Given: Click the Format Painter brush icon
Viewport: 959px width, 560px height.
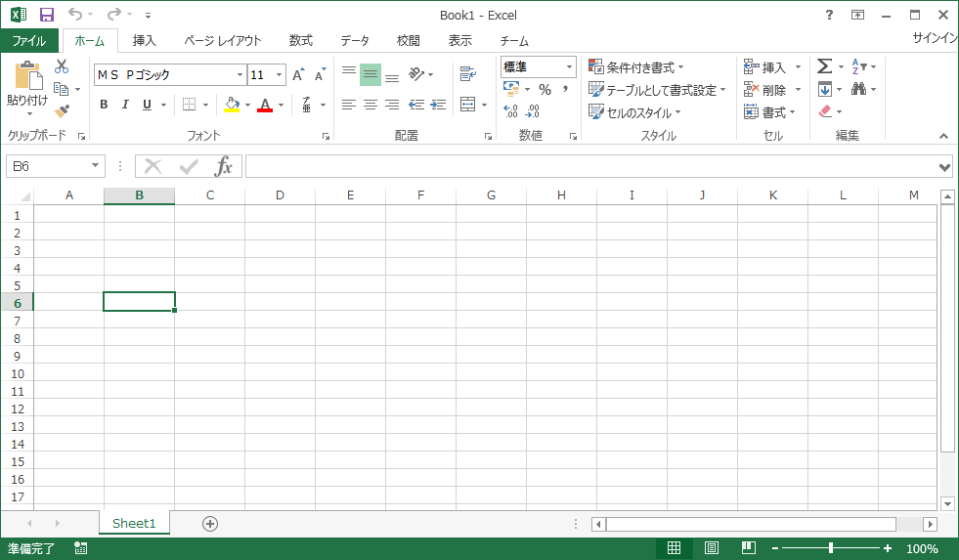Looking at the screenshot, I should point(62,111).
